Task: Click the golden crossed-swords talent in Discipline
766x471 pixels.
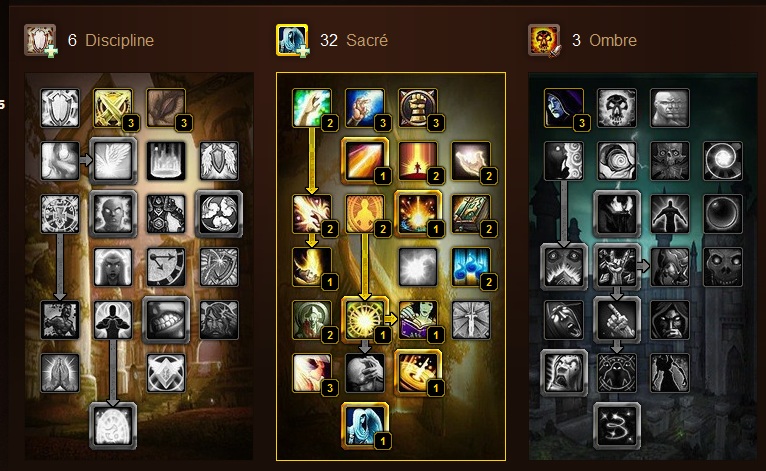Action: pyautogui.click(x=113, y=108)
